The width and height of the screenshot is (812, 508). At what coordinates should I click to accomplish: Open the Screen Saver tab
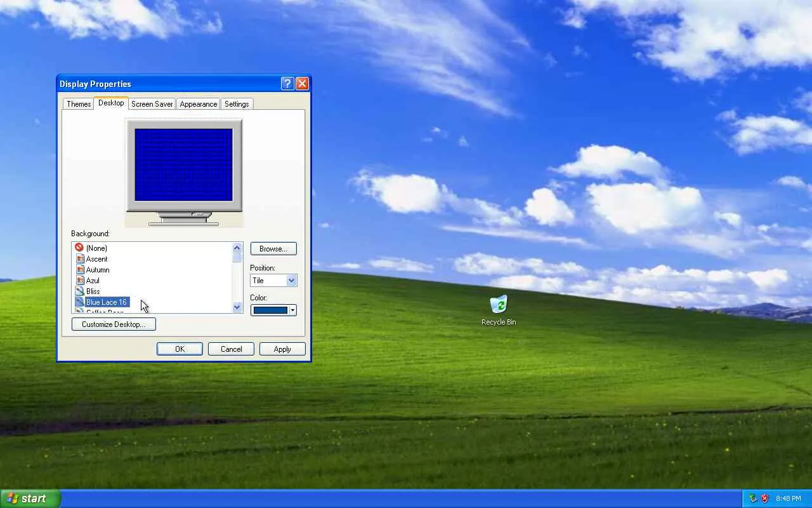[152, 104]
